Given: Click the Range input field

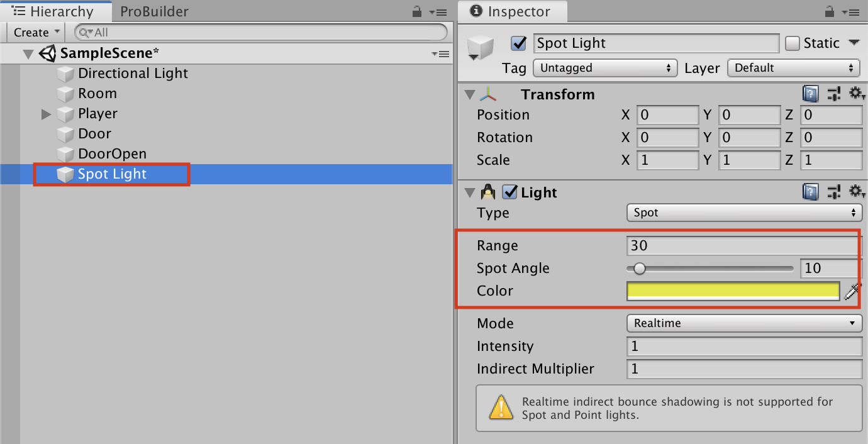Looking at the screenshot, I should pyautogui.click(x=743, y=245).
